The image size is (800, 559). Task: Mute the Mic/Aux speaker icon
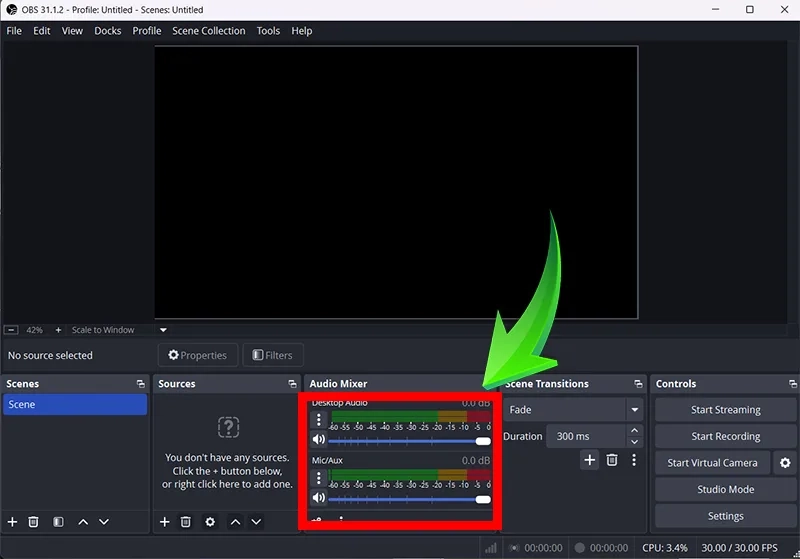click(x=319, y=498)
